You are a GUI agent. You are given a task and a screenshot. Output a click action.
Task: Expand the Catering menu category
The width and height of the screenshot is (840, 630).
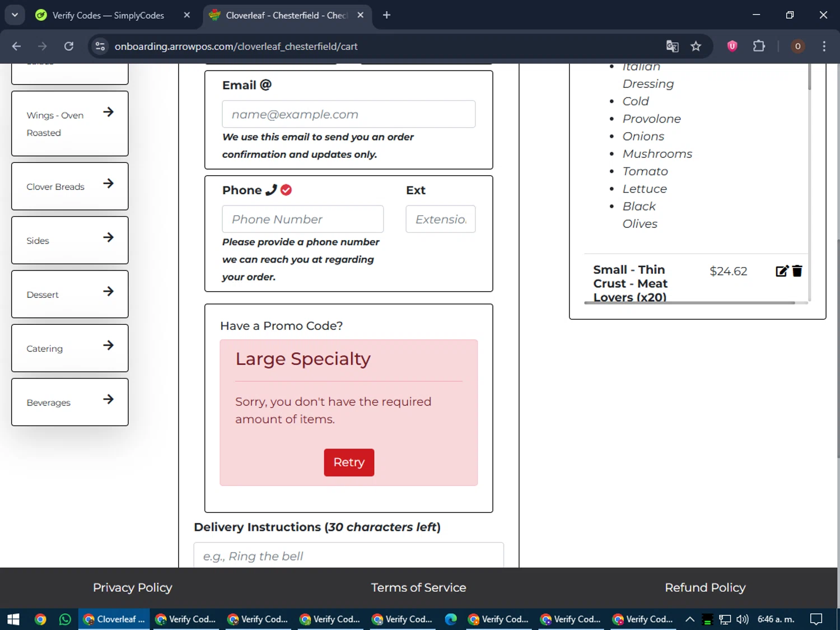[70, 348]
